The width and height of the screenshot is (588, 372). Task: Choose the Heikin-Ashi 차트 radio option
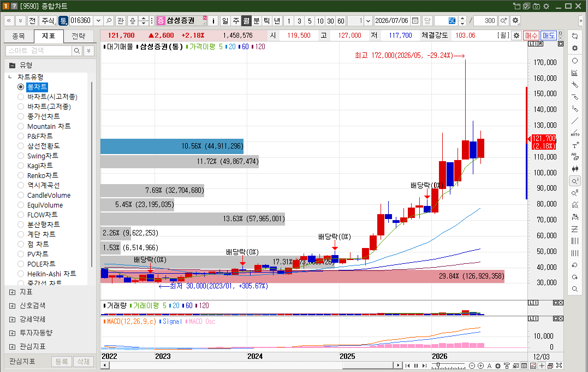[x=21, y=274]
